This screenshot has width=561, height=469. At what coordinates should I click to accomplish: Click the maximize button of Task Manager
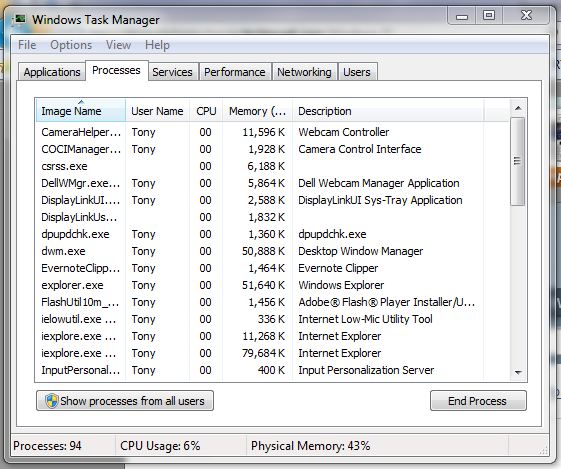[x=489, y=16]
